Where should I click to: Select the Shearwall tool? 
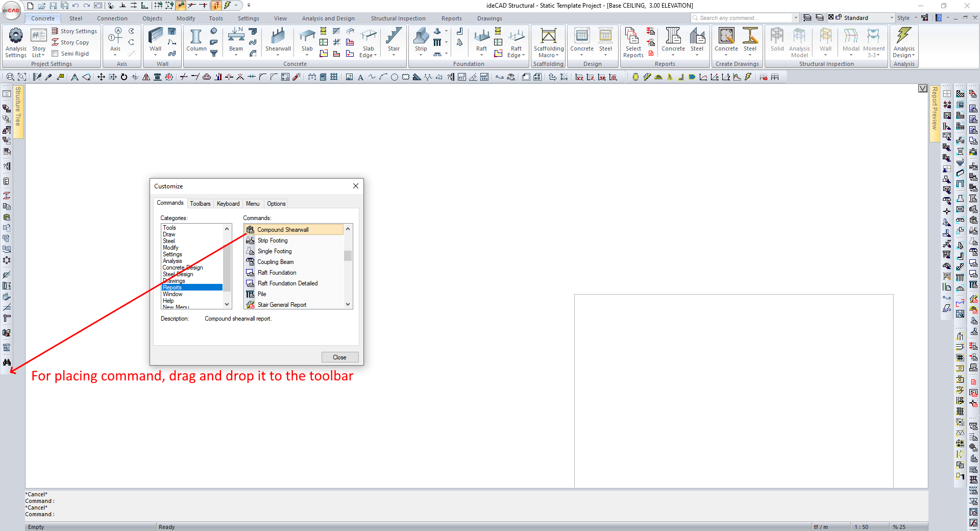(x=278, y=38)
